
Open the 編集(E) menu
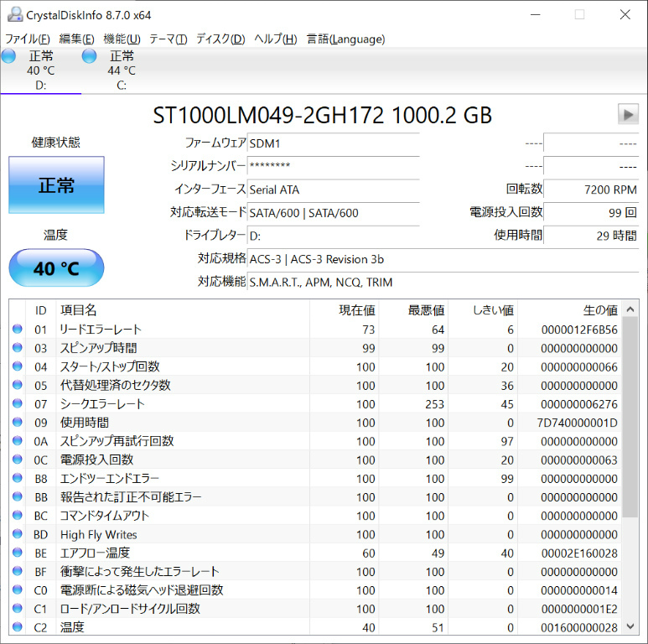(76, 39)
